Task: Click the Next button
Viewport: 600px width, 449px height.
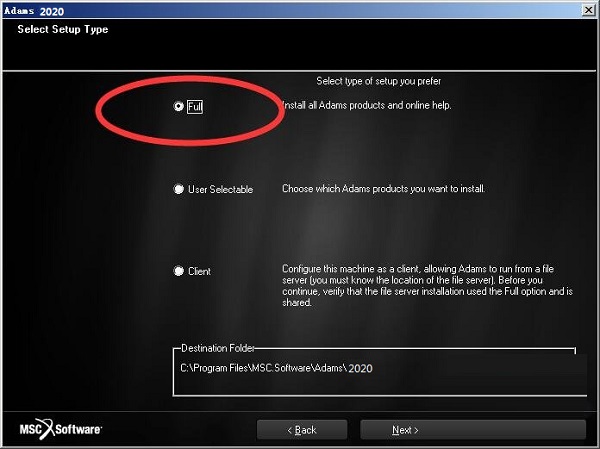Action: [473, 430]
